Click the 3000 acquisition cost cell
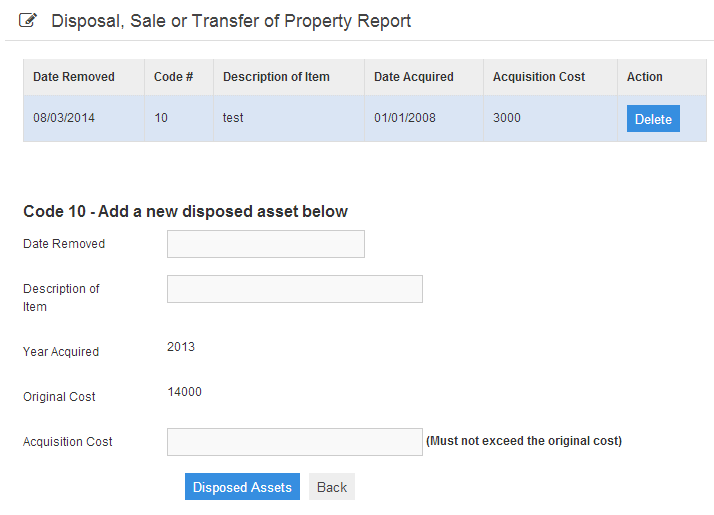This screenshot has width=714, height=515. pos(507,118)
